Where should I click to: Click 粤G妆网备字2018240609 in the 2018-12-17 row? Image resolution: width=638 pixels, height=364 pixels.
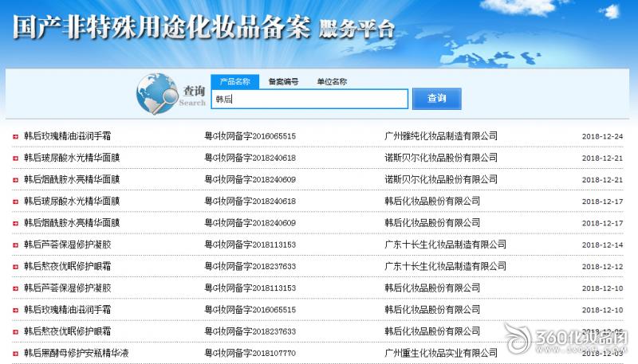(x=250, y=223)
